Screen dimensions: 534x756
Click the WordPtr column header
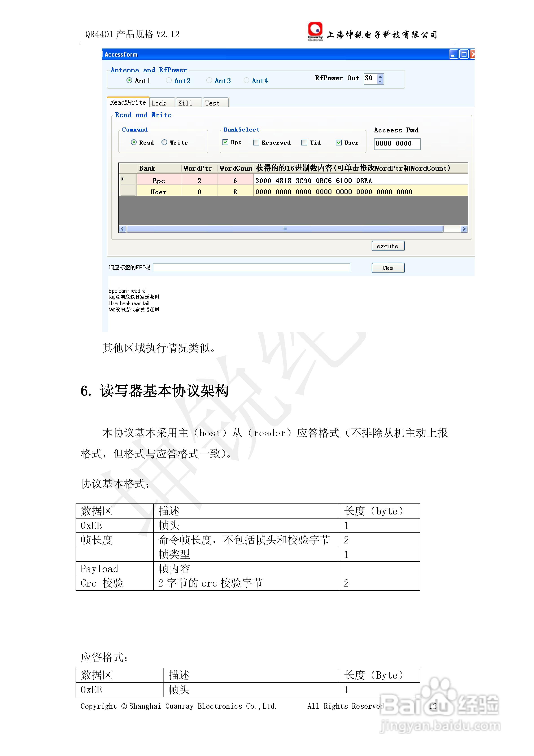[199, 168]
